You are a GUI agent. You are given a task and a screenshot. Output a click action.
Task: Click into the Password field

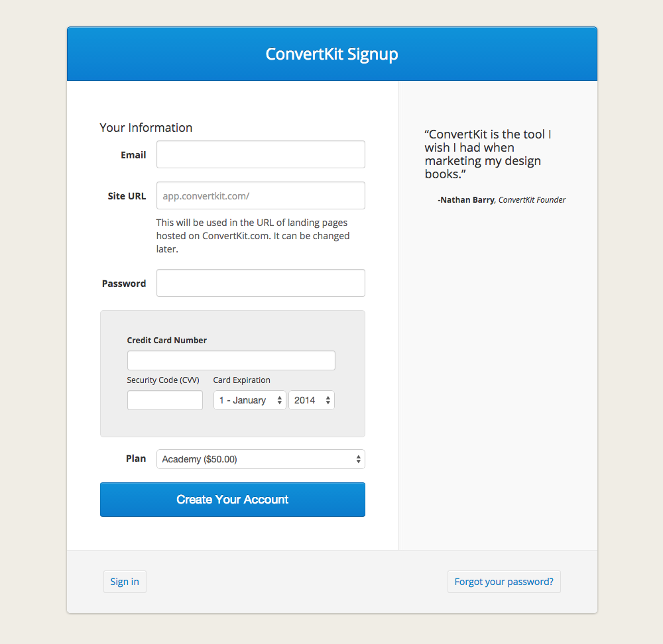click(x=261, y=283)
